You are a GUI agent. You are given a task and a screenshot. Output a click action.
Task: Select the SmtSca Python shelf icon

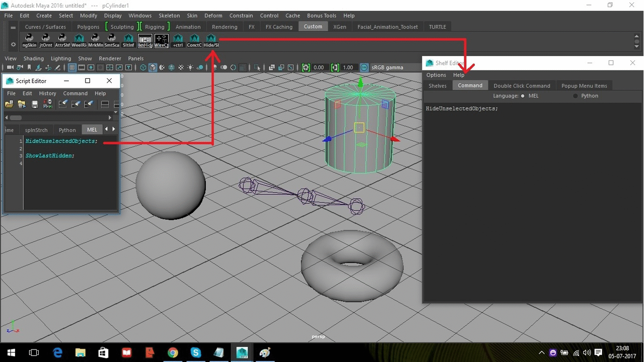click(x=112, y=40)
